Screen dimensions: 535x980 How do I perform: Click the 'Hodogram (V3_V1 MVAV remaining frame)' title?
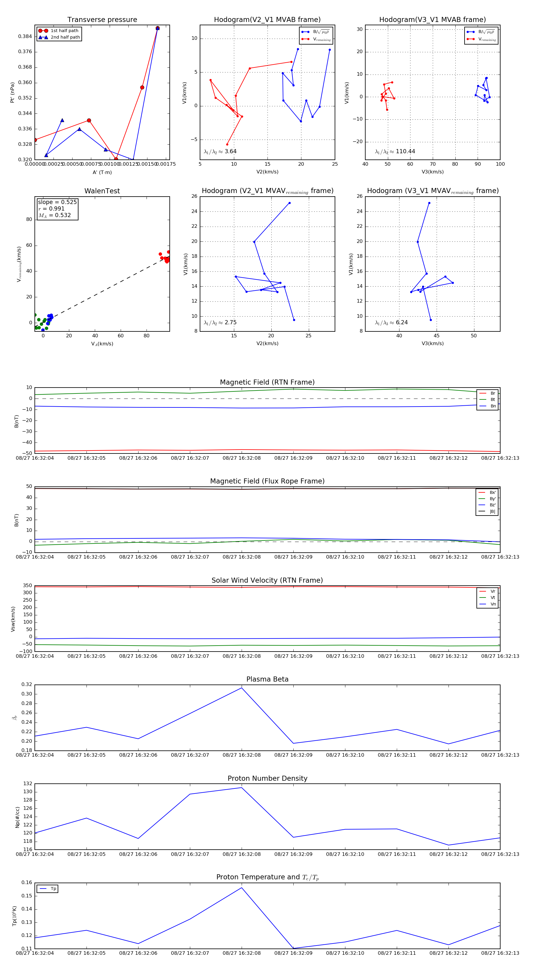pyautogui.click(x=432, y=191)
